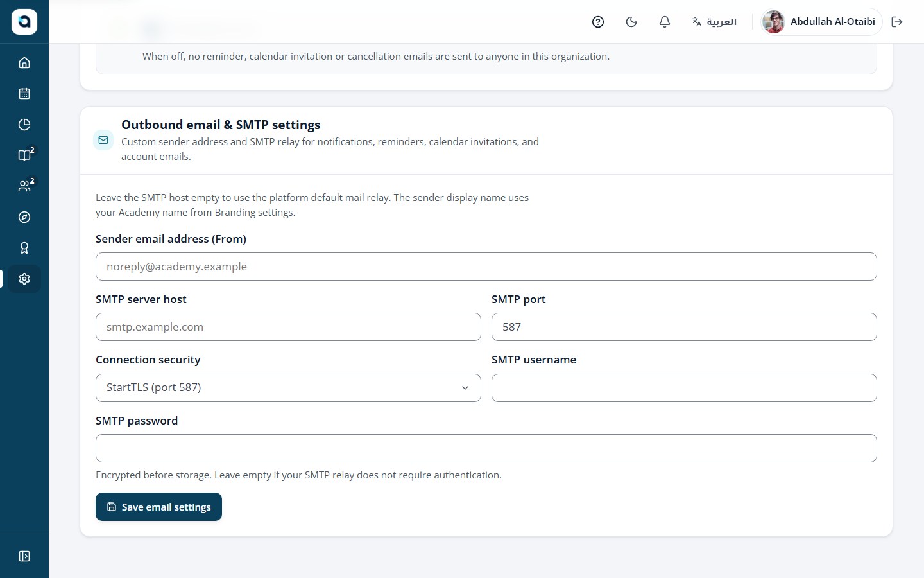Open Abdullah Al-Otaibi profile menu
Image resolution: width=924 pixels, height=578 pixels.
click(821, 22)
